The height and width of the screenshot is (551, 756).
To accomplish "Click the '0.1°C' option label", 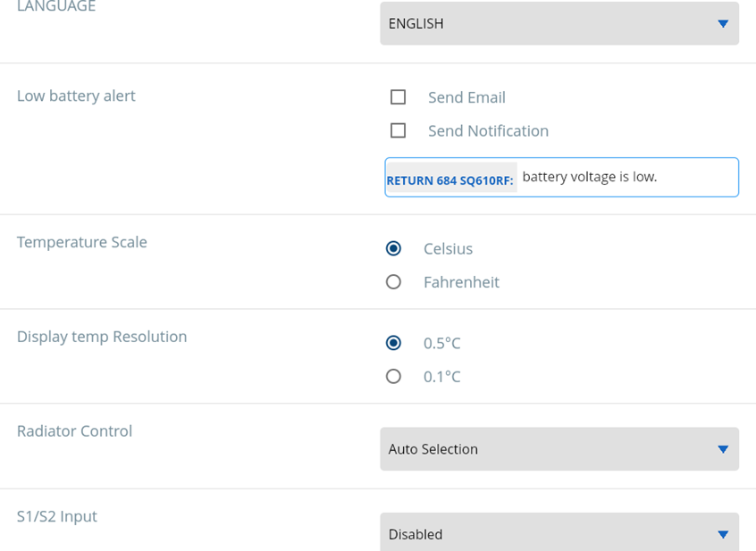I will pyautogui.click(x=441, y=377).
